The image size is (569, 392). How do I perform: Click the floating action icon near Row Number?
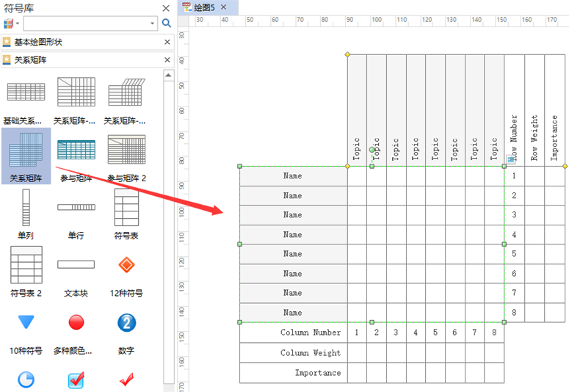point(511,159)
